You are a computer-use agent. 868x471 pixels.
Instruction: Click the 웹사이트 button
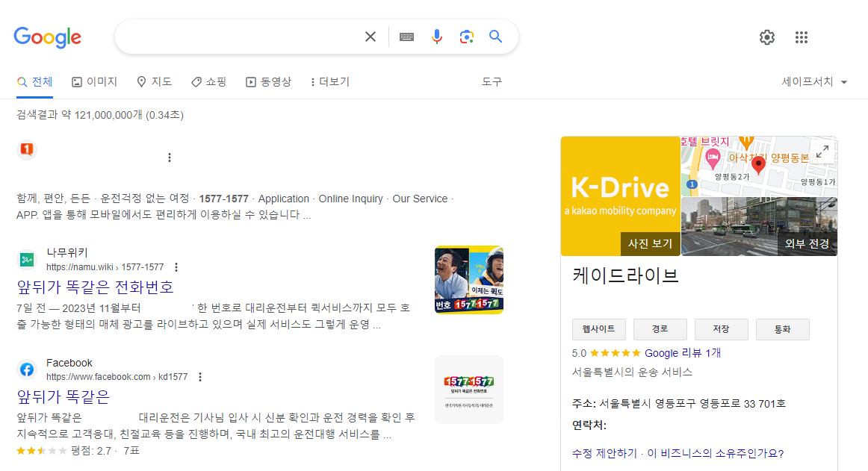coord(598,329)
